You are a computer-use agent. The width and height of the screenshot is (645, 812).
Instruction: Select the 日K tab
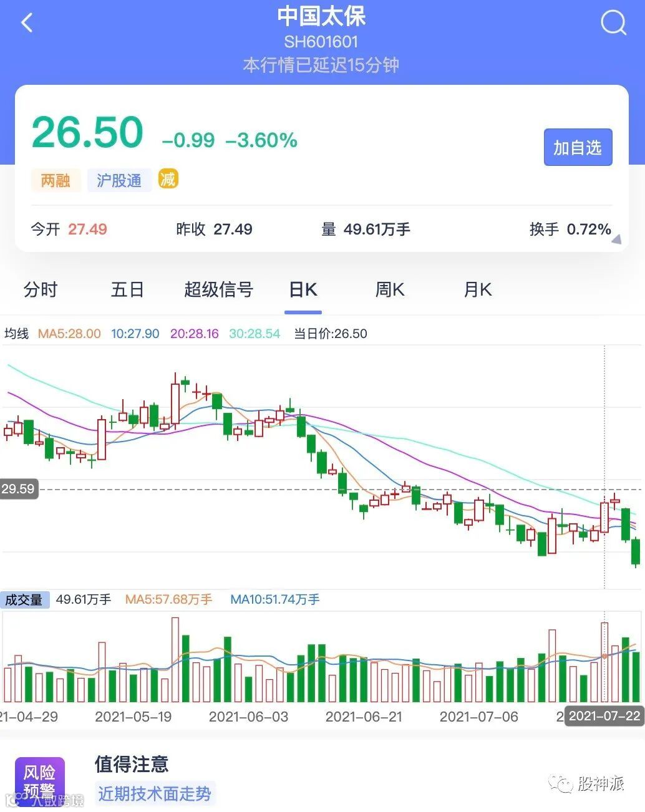(303, 289)
